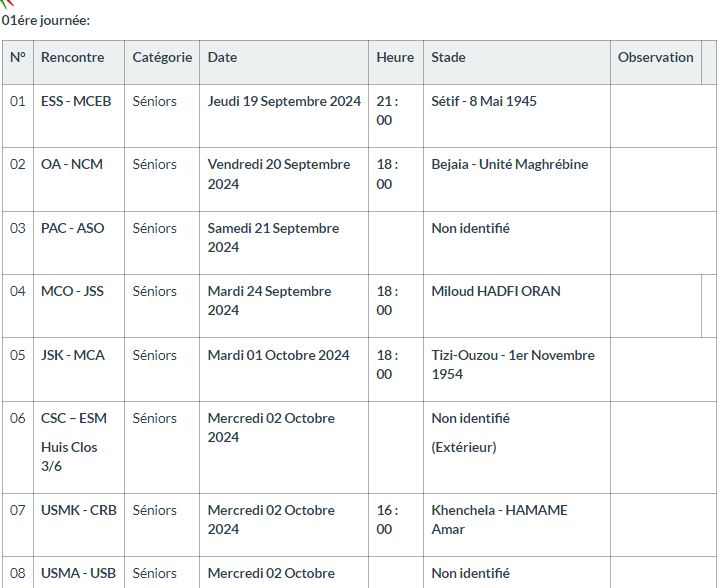Click the 01ére journée heading text
Screen dimensions: 720x588
coord(45,21)
